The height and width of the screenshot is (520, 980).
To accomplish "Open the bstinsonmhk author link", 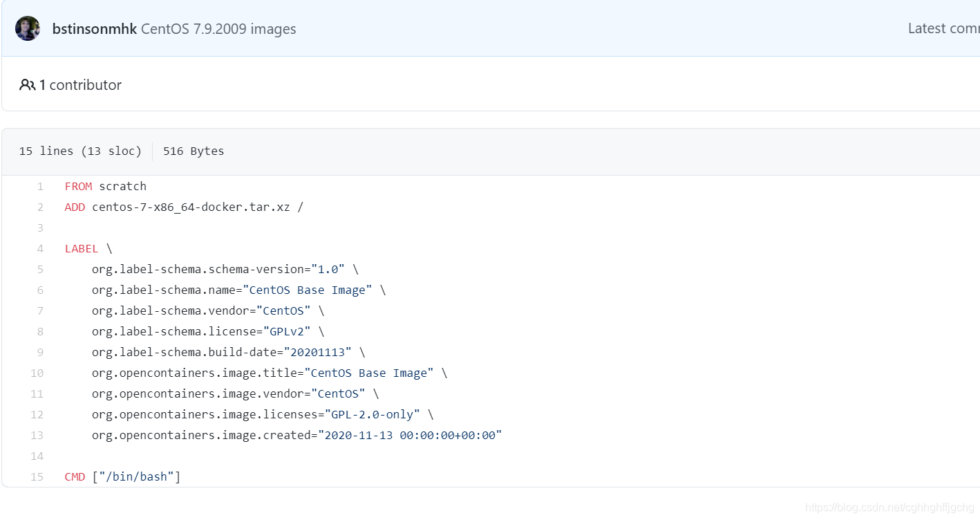I will click(94, 29).
